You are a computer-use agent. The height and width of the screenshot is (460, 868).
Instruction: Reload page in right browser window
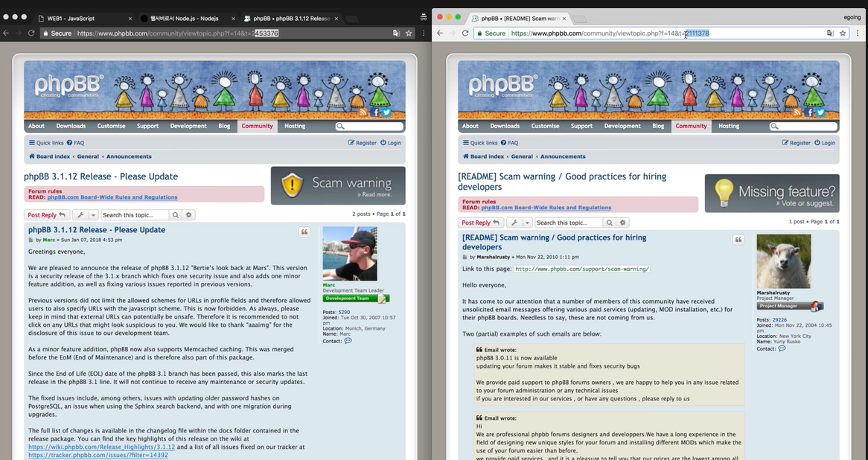click(465, 33)
